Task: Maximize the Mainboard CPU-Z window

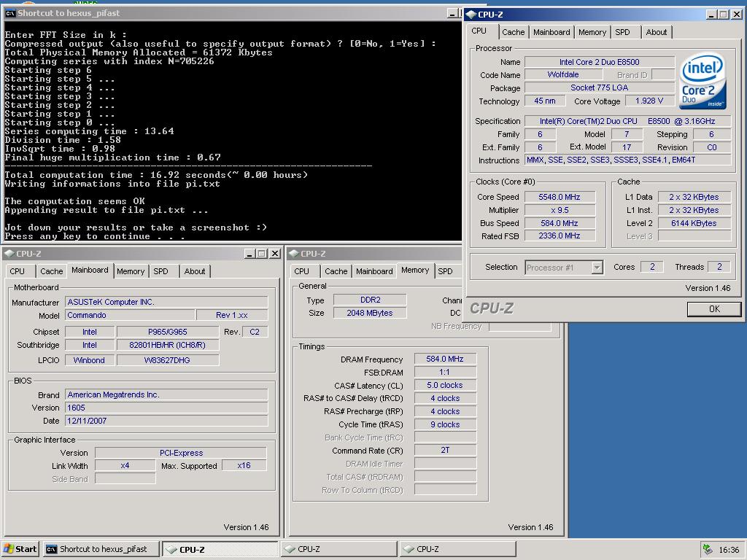Action: (x=262, y=254)
